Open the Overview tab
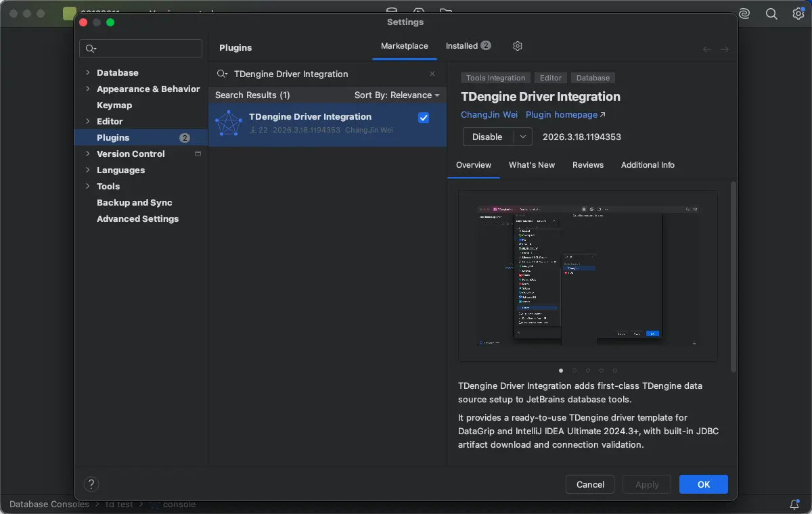The image size is (812, 514). click(x=474, y=165)
